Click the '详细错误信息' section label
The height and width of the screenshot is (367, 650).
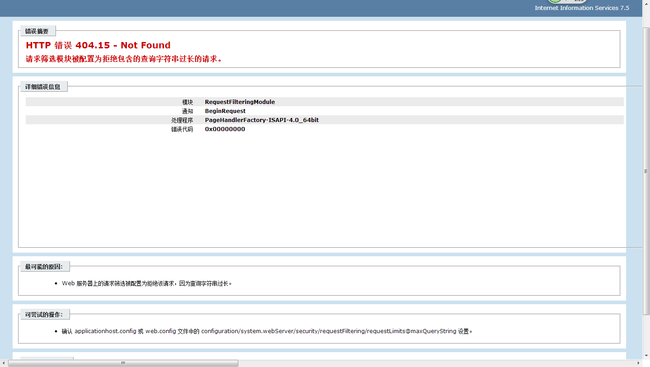[43, 87]
